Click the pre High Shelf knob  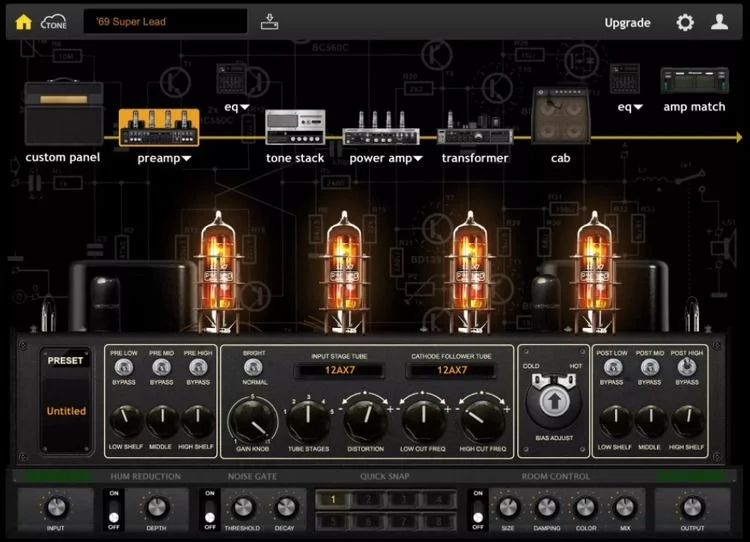pyautogui.click(x=198, y=421)
